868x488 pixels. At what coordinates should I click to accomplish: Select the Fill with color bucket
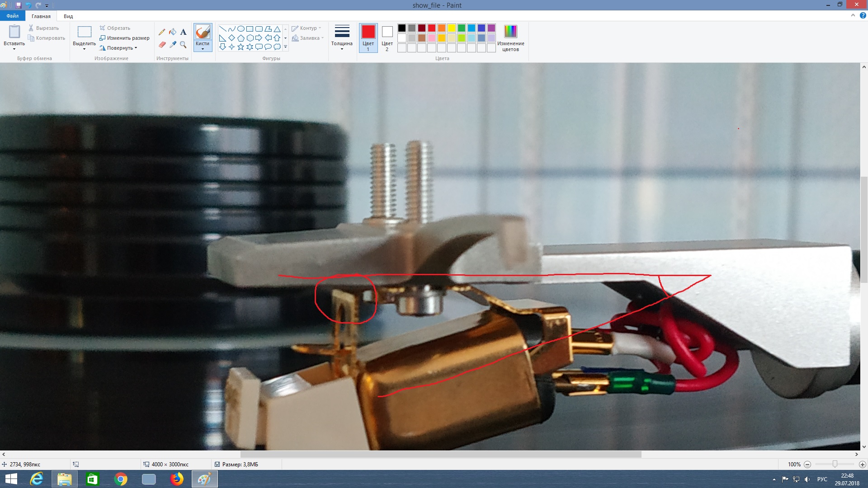[x=173, y=32]
